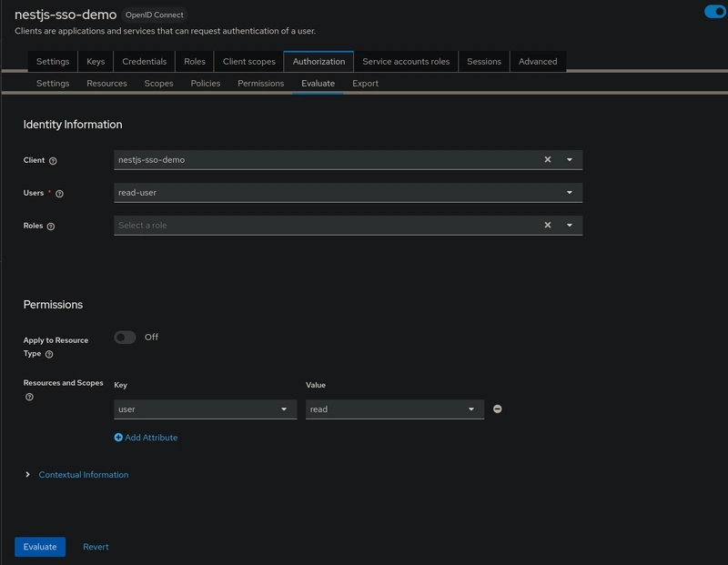
Task: Click the help icon beside Users label
Action: [59, 194]
